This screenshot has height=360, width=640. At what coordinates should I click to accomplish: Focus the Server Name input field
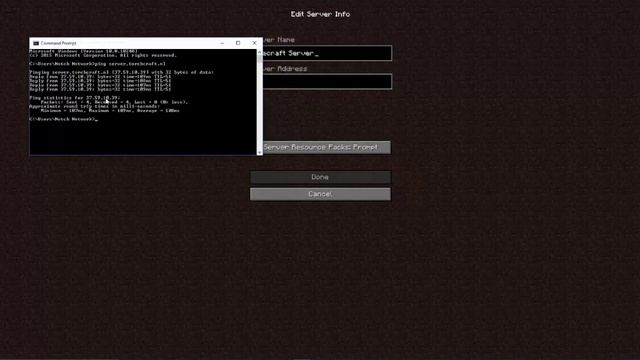pos(327,53)
